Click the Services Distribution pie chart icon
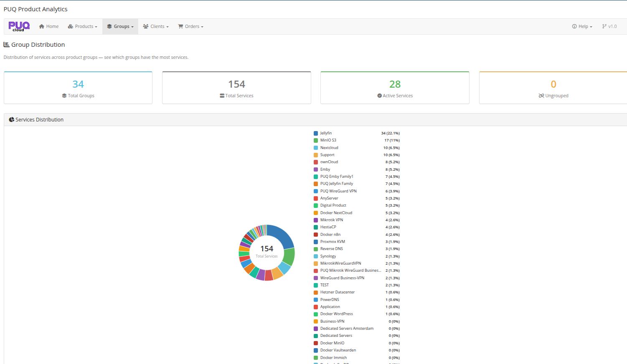 click(12, 119)
